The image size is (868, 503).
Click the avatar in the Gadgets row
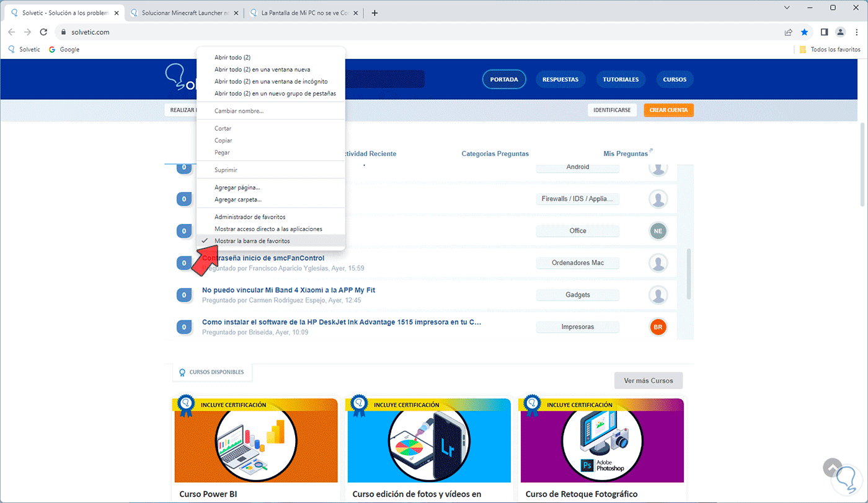[x=658, y=295]
